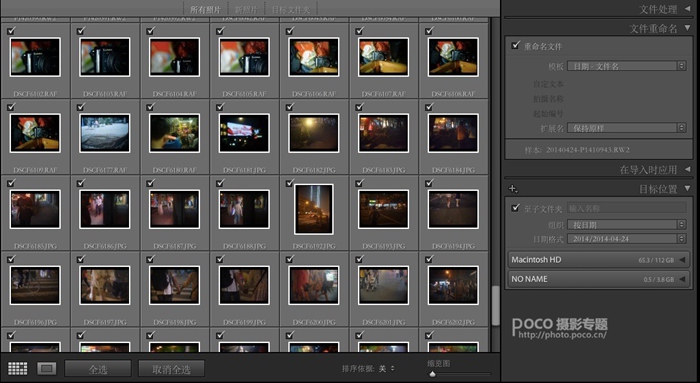
Task: Open the 模板 dropdown showing 日期 - 文件名
Action: tap(626, 66)
